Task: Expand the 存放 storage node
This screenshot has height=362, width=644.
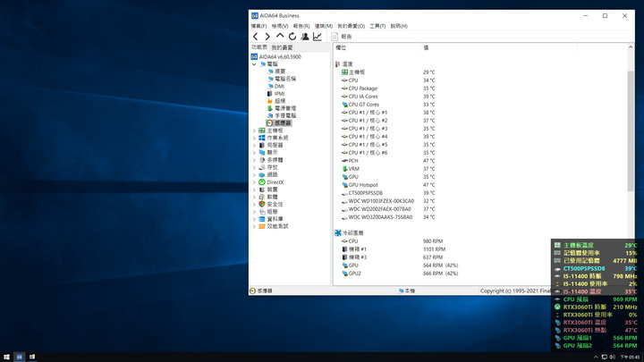Action: coord(254,167)
